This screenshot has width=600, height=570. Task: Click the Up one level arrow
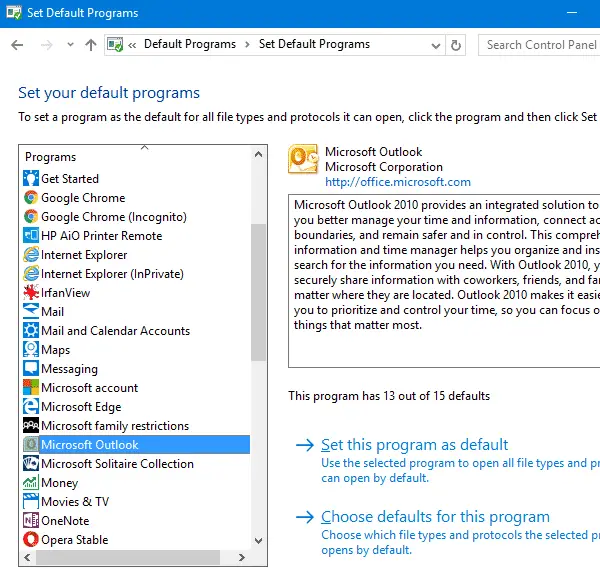[x=91, y=45]
